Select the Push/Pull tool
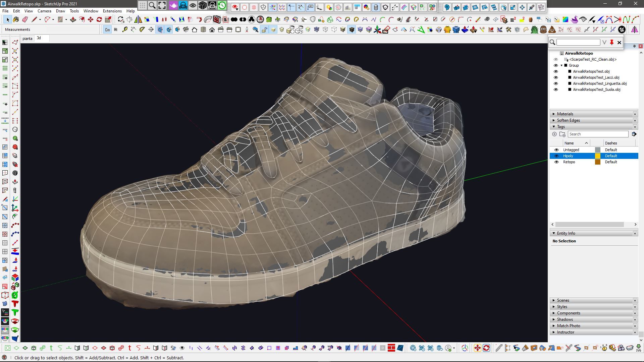This screenshot has width=644, height=362. pos(73,19)
